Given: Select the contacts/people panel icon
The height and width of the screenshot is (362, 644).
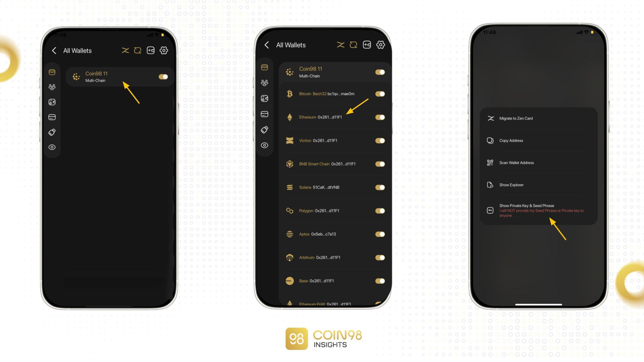Looking at the screenshot, I should point(52,87).
